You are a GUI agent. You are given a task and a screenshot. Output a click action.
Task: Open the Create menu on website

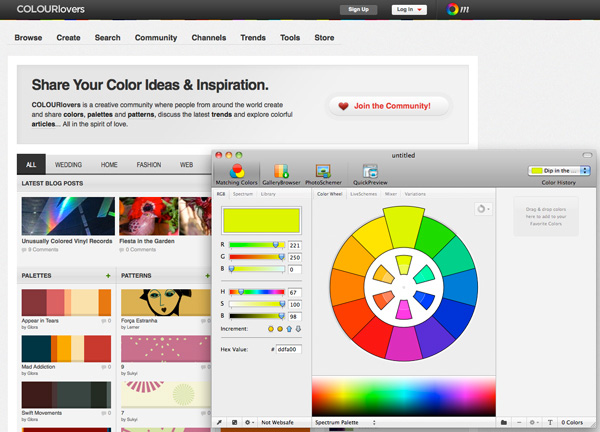pyautogui.click(x=68, y=37)
